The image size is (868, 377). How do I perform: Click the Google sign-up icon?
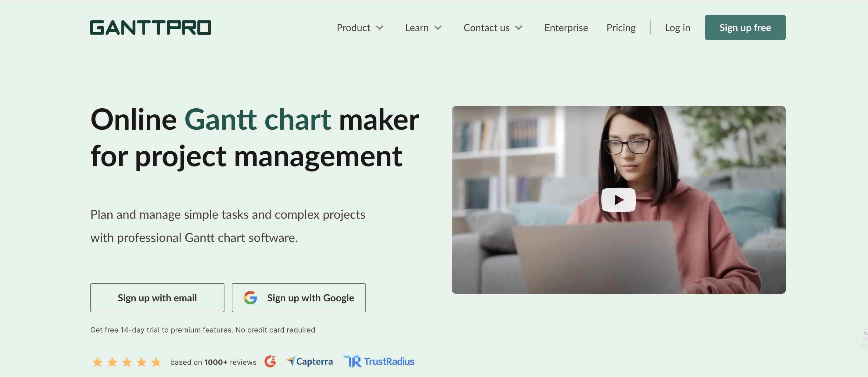pos(250,297)
